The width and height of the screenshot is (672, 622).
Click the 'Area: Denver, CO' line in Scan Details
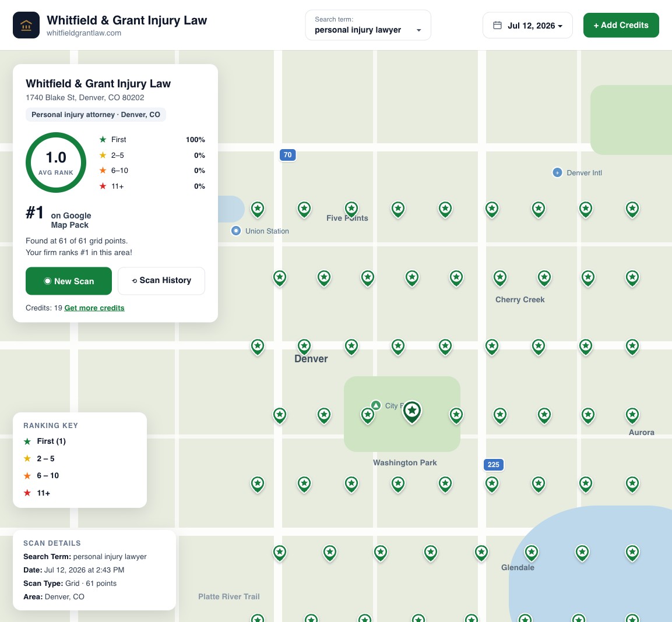54,597
